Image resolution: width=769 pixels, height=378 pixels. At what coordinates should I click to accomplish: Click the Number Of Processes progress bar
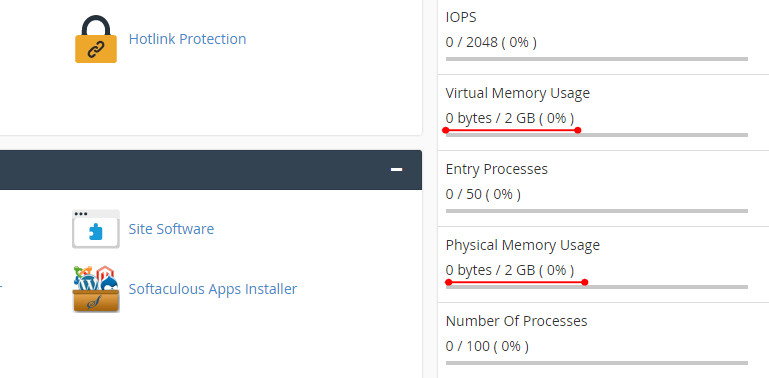597,363
